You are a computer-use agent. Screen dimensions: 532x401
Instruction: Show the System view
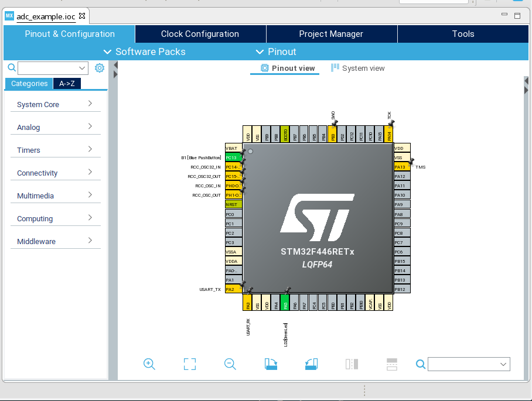coord(357,68)
